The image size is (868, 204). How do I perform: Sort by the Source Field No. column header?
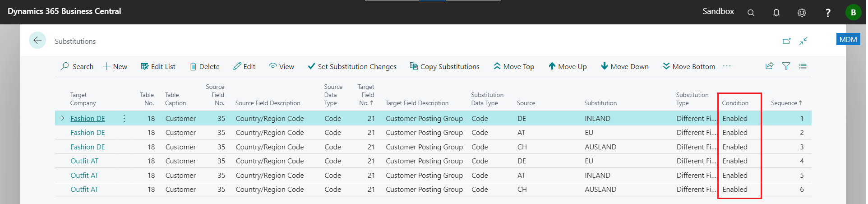pyautogui.click(x=215, y=95)
